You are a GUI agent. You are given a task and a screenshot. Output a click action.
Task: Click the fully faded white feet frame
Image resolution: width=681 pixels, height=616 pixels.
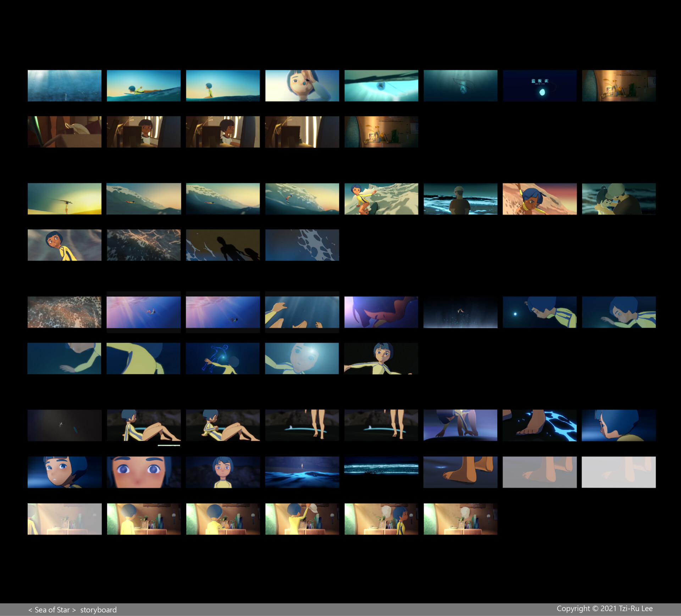tap(619, 472)
